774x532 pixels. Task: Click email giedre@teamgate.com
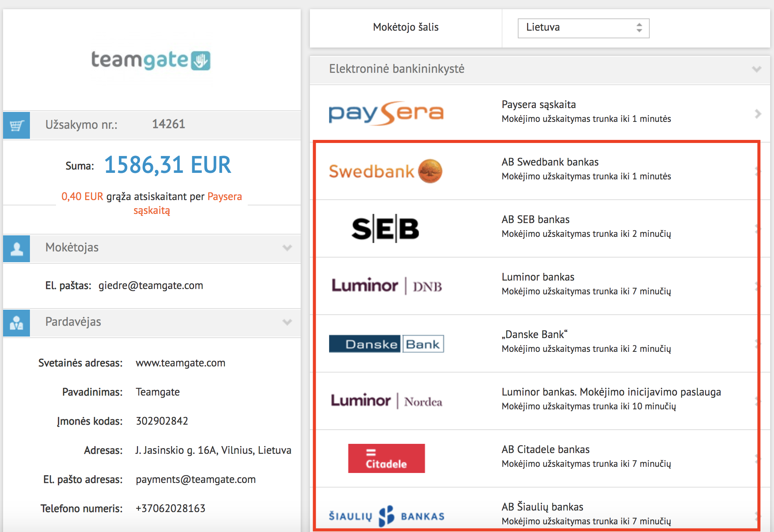(151, 286)
